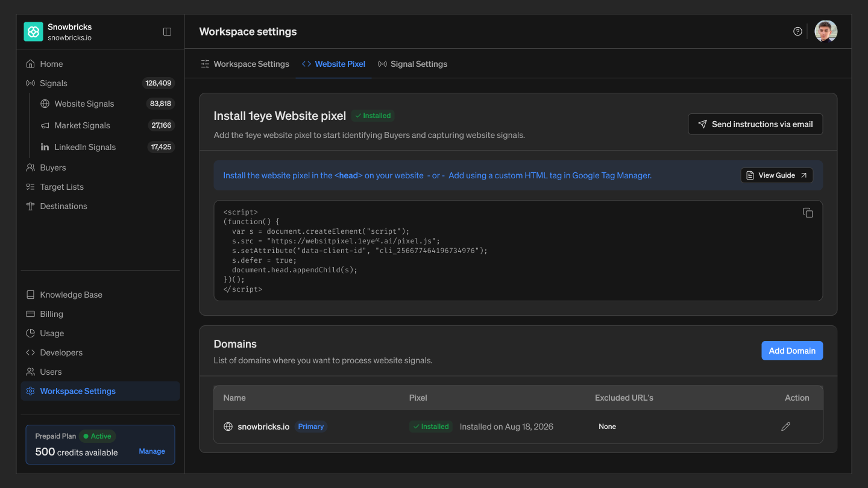Click the Snowbricks workspace logo
This screenshot has height=488, width=868.
tap(33, 32)
